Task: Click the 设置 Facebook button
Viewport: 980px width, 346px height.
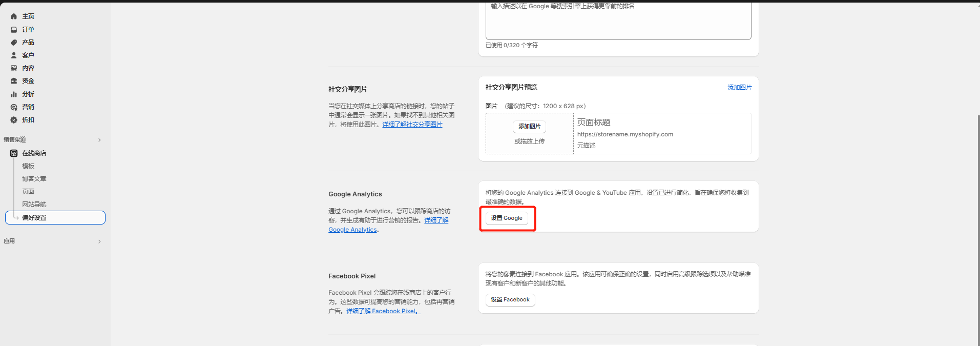Action: pos(510,300)
